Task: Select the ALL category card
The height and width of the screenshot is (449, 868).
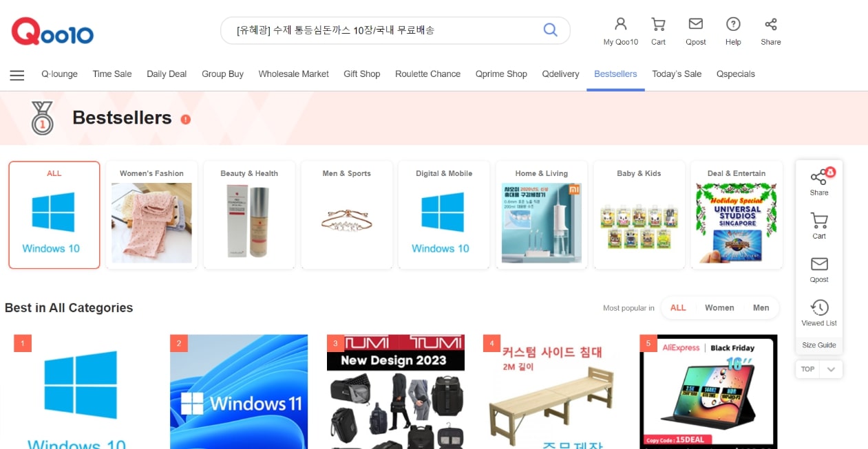Action: 54,215
